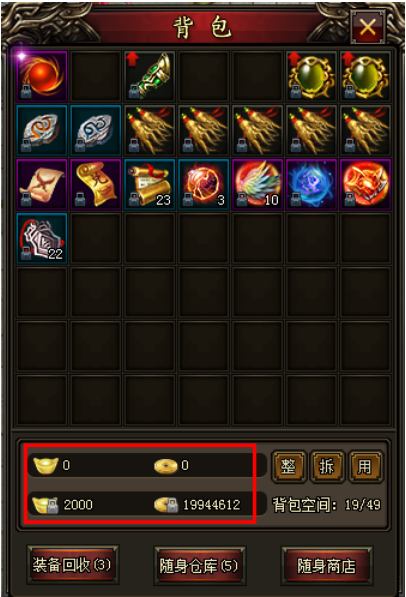Click the gold ingot currency icon showing 0
This screenshot has width=406, height=597.
click(45, 465)
